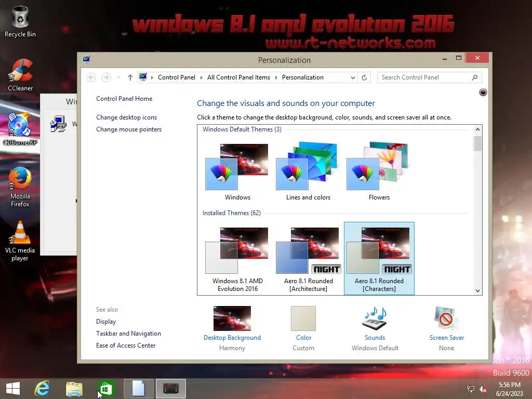Go back with the navigation arrow

coord(91,77)
